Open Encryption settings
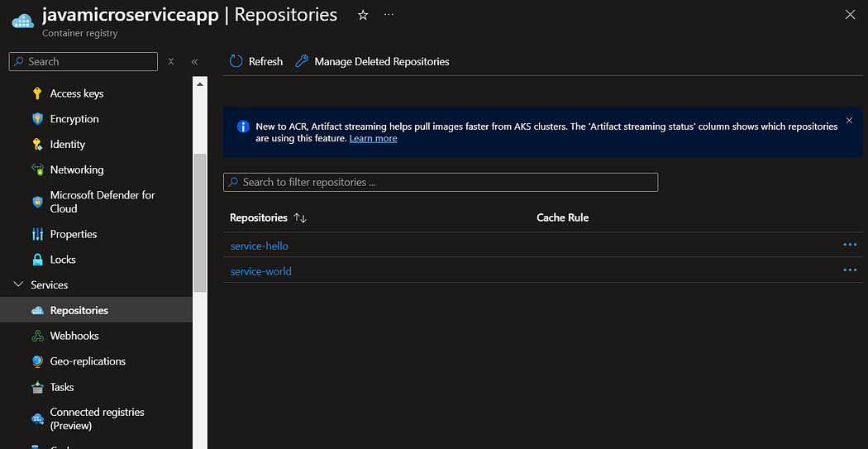 [74, 119]
